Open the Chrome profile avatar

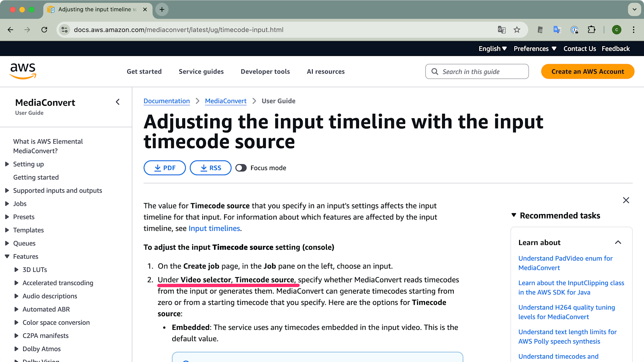(x=616, y=30)
